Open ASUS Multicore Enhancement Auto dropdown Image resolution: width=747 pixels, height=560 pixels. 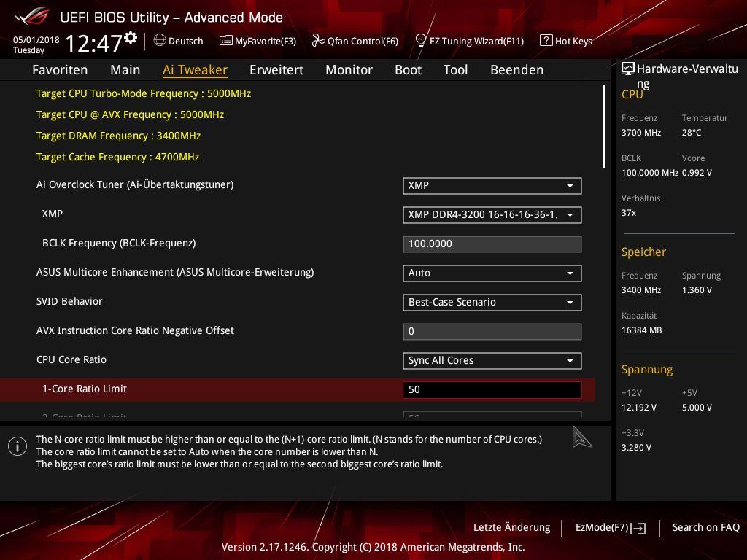[492, 273]
